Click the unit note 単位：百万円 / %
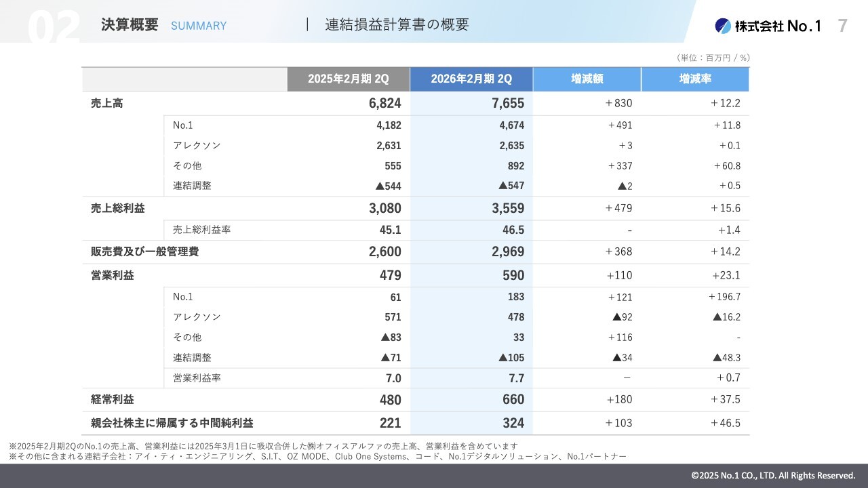Image resolution: width=868 pixels, height=488 pixels. click(x=713, y=58)
